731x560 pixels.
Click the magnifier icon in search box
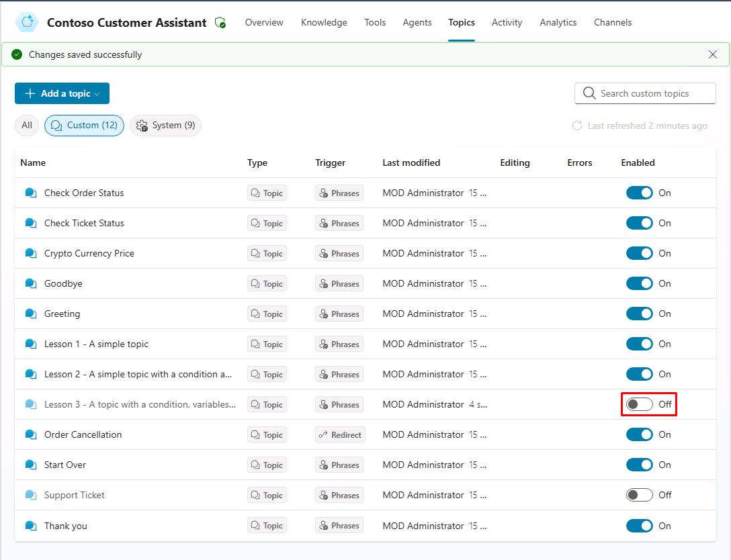[589, 93]
